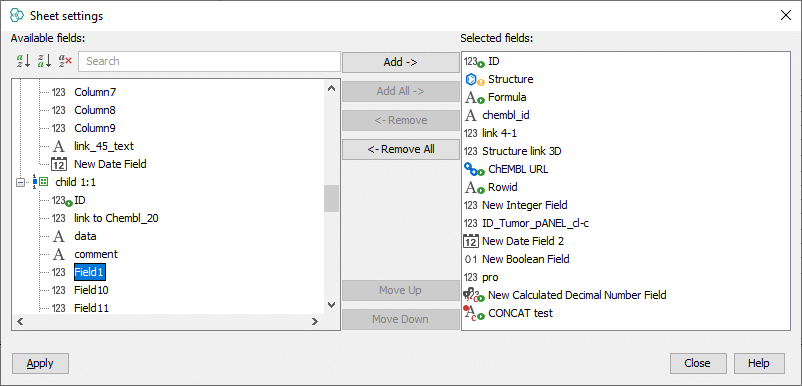The width and height of the screenshot is (802, 386).
Task: Click calendar icon beside New Date Field
Action: point(59,165)
